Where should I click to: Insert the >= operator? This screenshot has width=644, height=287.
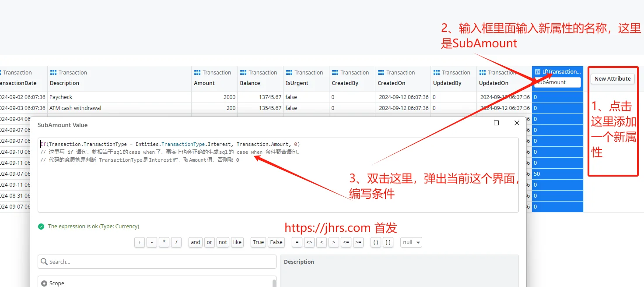point(358,242)
